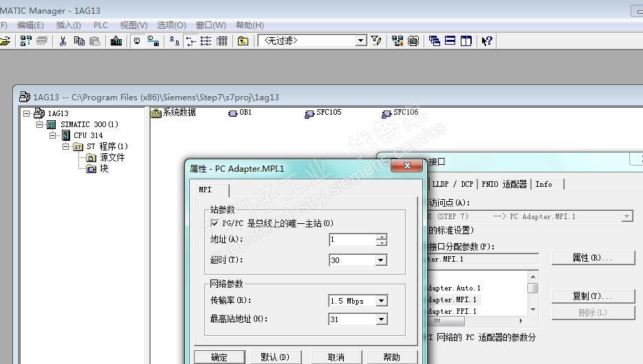Select the OB1 block
643x364 pixels.
[240, 113]
